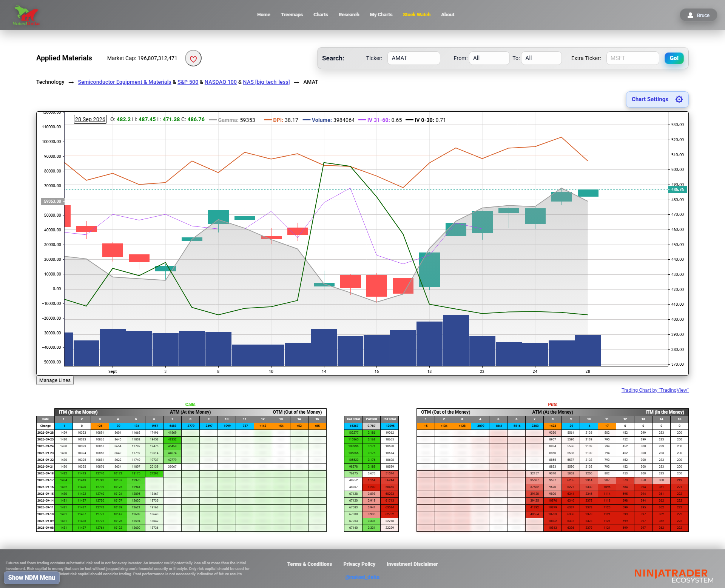Click the Extra Ticker input field
The height and width of the screenshot is (588, 725).
pyautogui.click(x=632, y=58)
